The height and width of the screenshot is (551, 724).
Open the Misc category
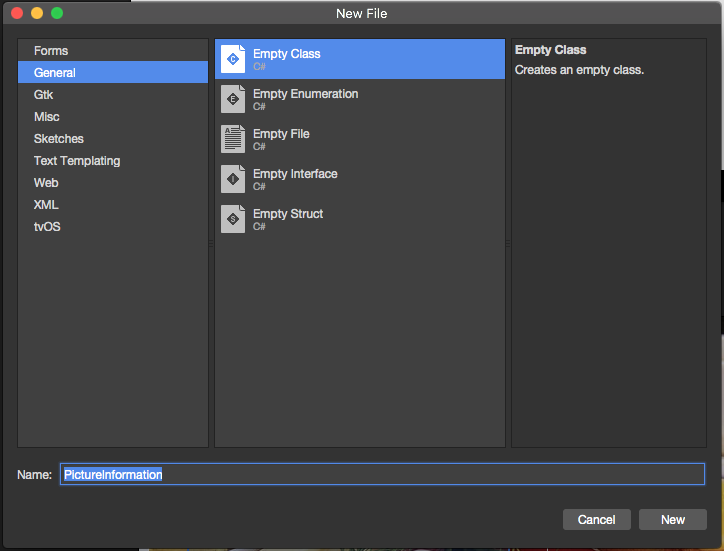click(113, 116)
